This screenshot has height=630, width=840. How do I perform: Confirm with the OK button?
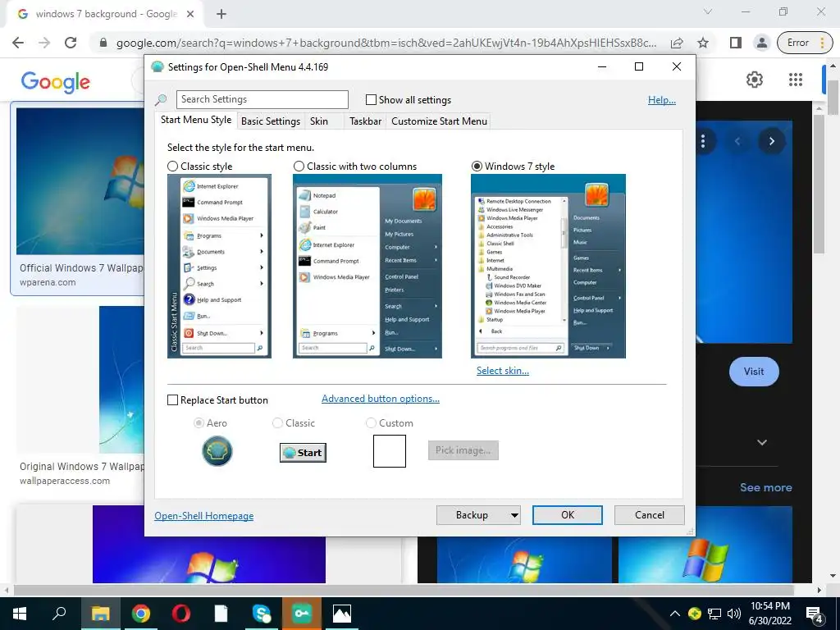[x=568, y=515]
